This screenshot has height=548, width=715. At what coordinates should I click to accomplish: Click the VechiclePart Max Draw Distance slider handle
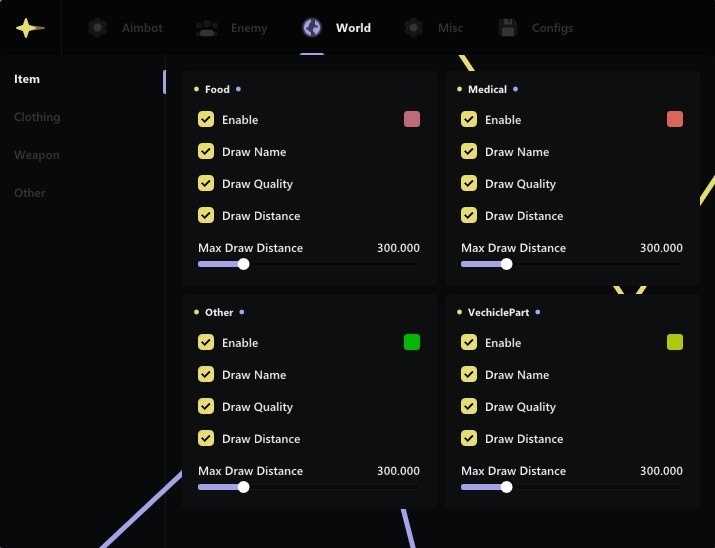point(506,488)
